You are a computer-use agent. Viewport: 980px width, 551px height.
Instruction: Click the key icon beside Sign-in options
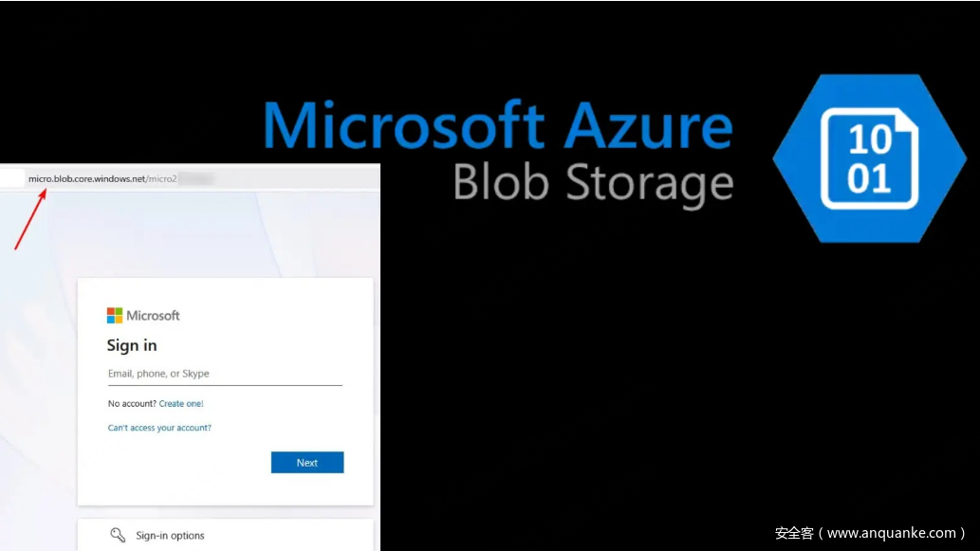click(x=118, y=535)
